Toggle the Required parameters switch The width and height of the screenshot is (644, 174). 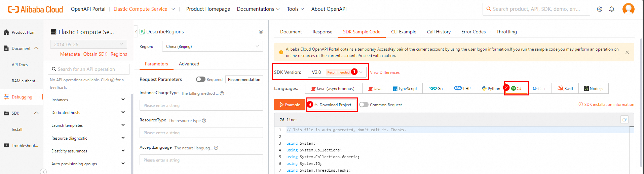click(201, 79)
